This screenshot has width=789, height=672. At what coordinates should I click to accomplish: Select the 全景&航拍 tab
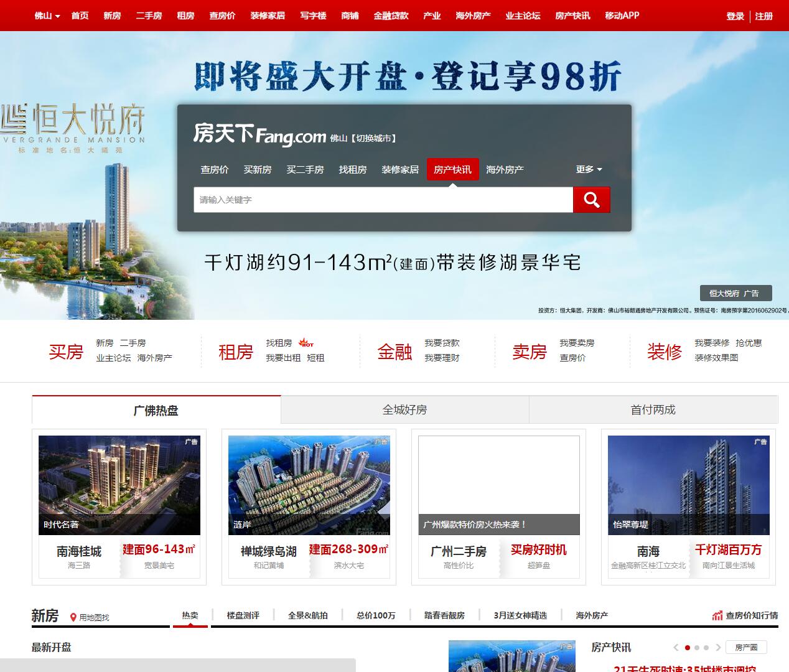tap(307, 615)
